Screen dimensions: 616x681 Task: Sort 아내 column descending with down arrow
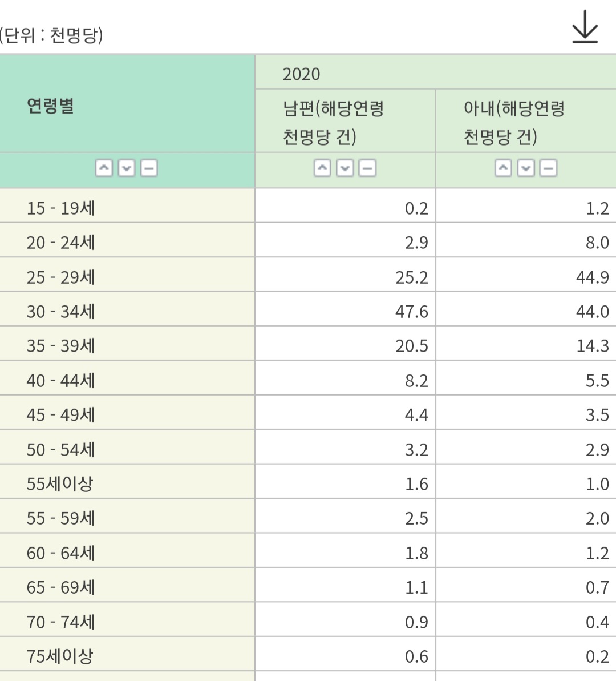coord(526,168)
